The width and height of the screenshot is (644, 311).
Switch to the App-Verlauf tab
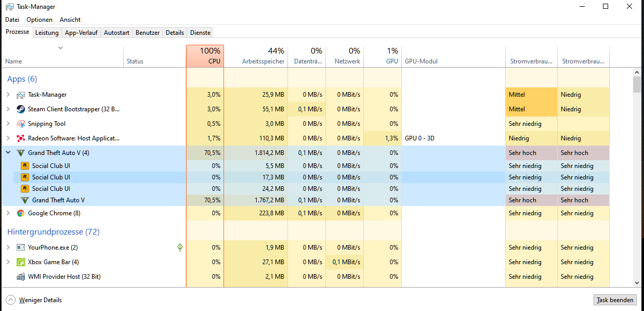[81, 32]
